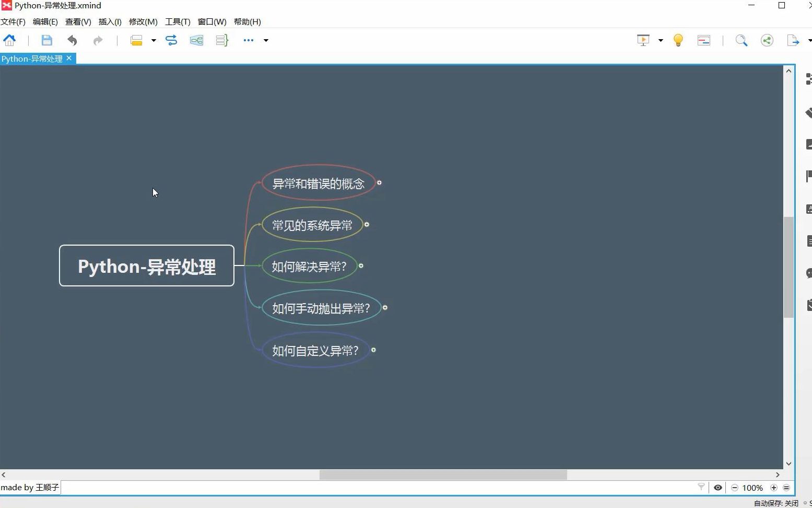Export the file with the export icon
812x508 pixels.
click(793, 40)
